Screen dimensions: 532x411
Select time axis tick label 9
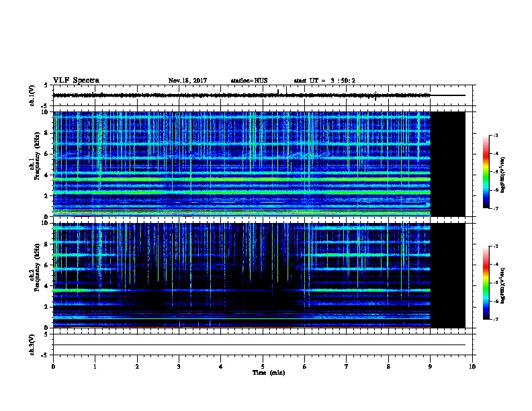(x=430, y=367)
